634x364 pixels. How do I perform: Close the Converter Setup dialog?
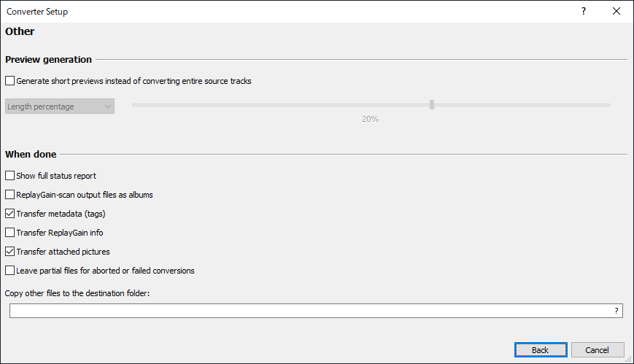pyautogui.click(x=616, y=12)
